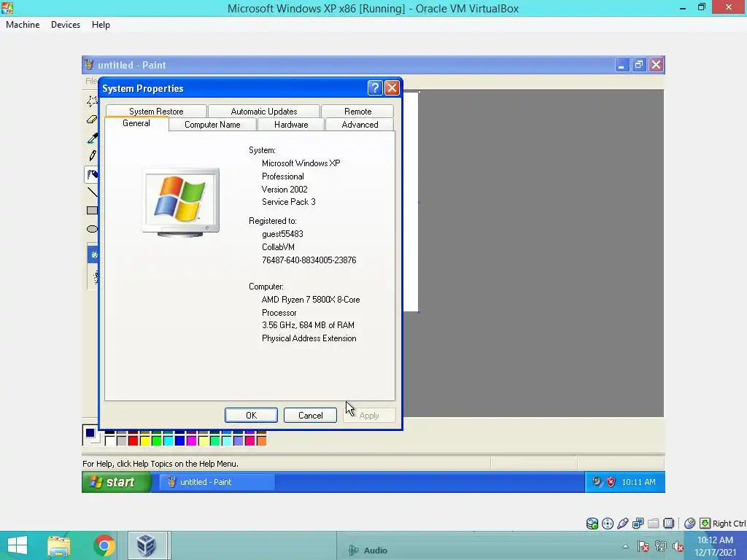Click the VirtualBox taskbar icon on host
747x560 pixels.
point(147,545)
